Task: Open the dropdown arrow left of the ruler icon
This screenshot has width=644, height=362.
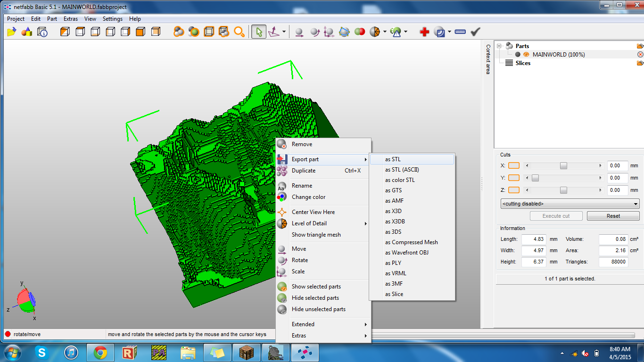Action: tap(449, 32)
